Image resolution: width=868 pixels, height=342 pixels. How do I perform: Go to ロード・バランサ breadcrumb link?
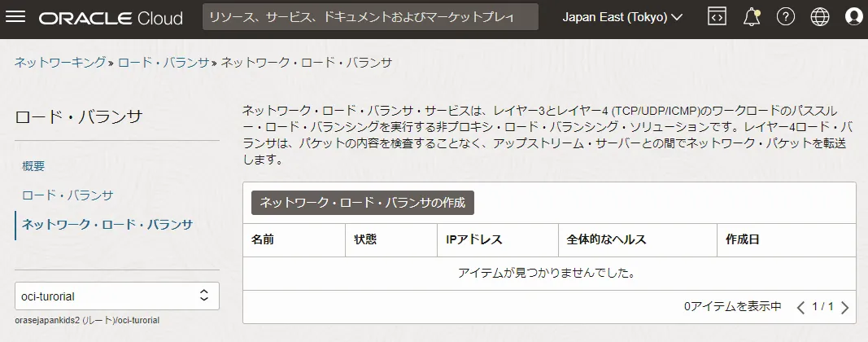pyautogui.click(x=164, y=62)
